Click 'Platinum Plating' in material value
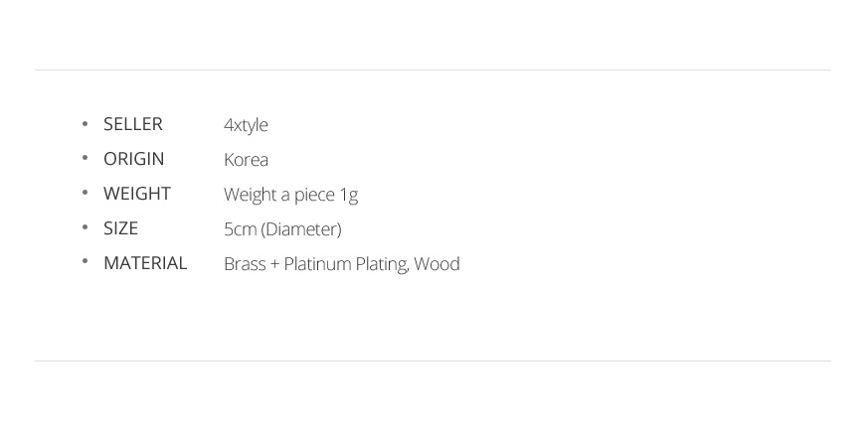 (x=345, y=264)
